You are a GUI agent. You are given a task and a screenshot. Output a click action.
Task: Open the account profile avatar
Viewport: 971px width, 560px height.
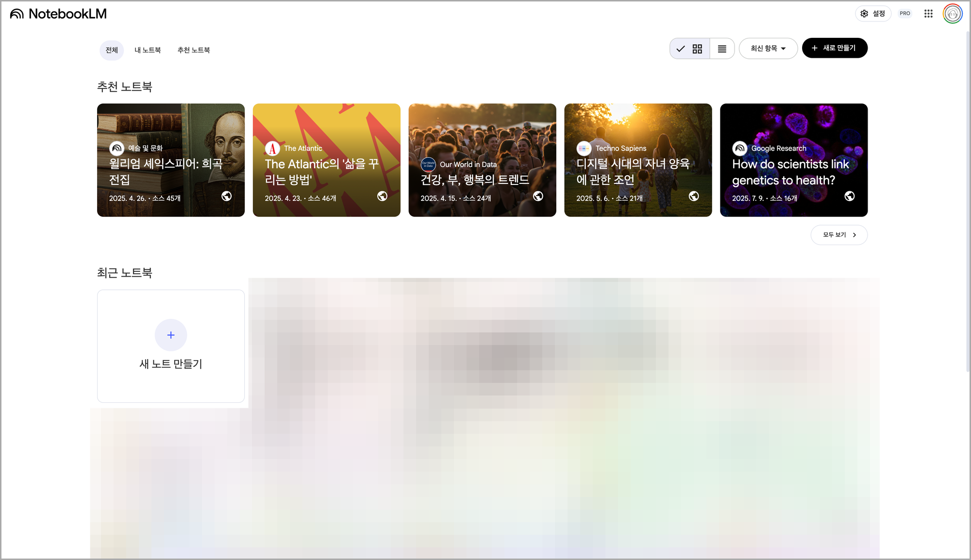coord(952,14)
